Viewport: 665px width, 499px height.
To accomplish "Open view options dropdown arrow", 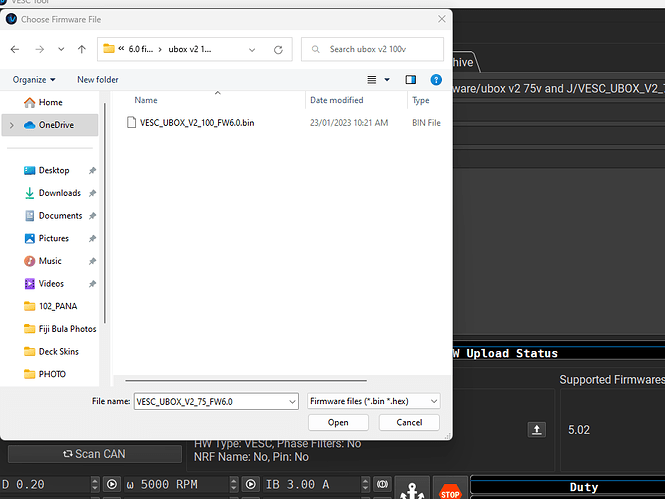I will click(x=387, y=80).
